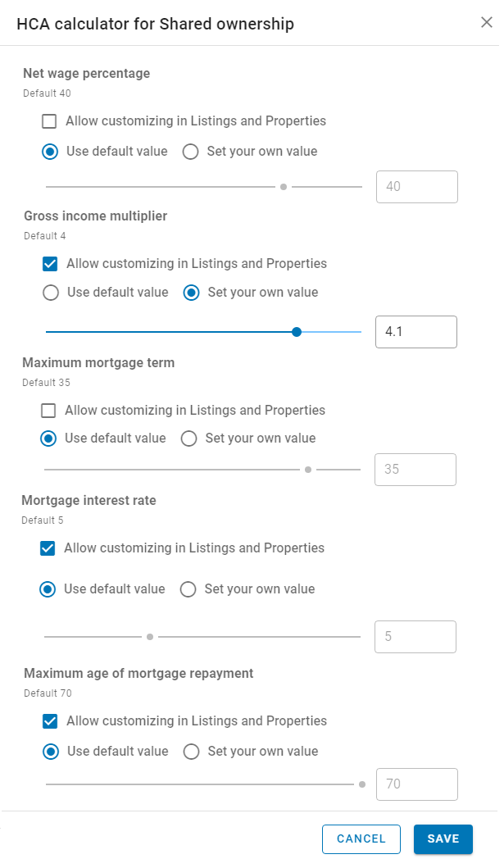Choose Set your own value for Maximum age repayment

point(192,751)
